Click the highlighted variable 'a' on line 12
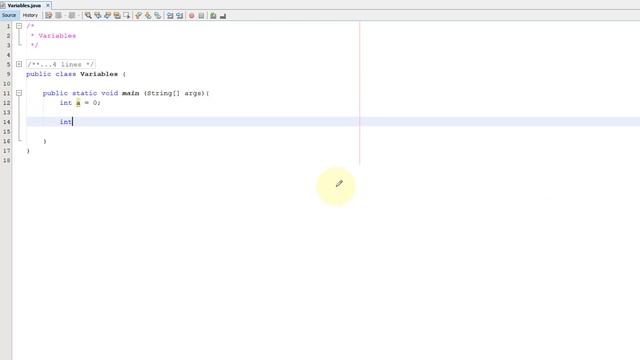 [78, 103]
